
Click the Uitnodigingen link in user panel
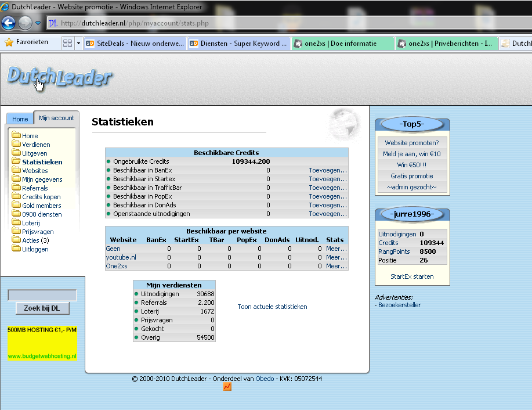(397, 234)
